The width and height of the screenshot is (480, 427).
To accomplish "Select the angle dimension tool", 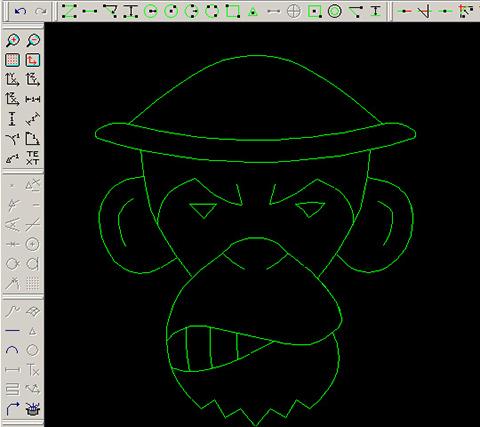I will [x=33, y=139].
